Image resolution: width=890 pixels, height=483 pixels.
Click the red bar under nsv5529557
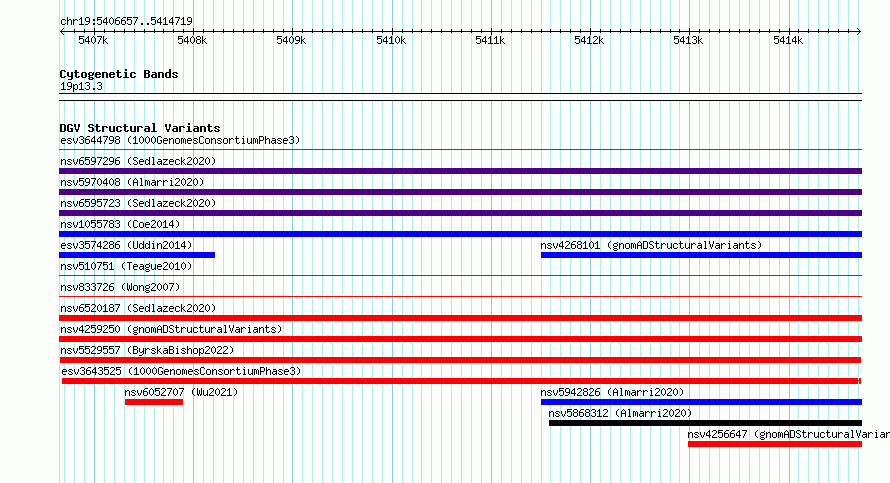tap(460, 360)
